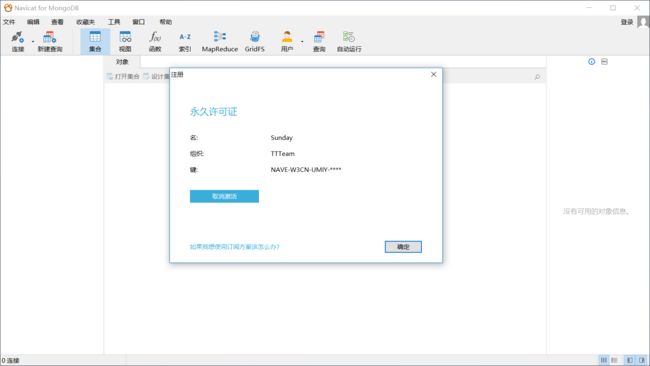The image size is (650, 366).
Task: Switch to the list view icon in status bar
Action: [604, 360]
